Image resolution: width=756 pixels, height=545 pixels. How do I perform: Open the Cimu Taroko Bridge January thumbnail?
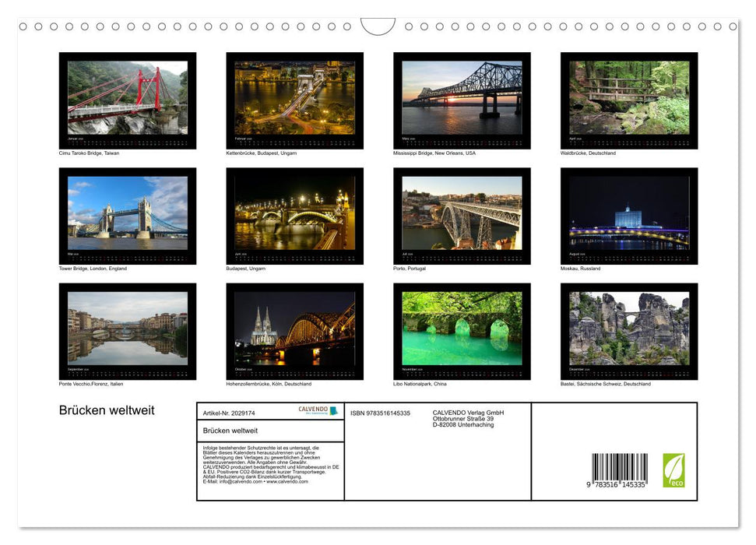tap(128, 100)
